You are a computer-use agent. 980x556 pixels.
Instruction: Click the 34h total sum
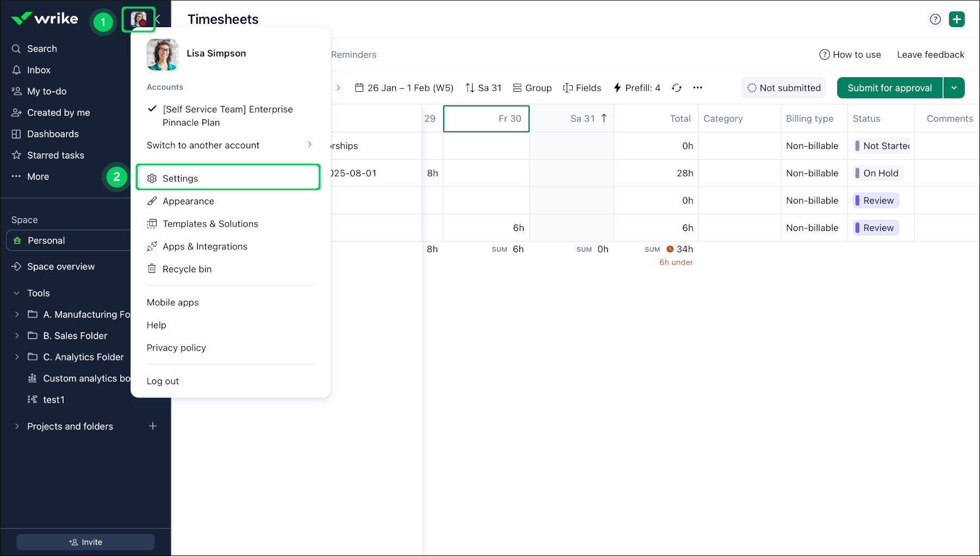point(684,249)
